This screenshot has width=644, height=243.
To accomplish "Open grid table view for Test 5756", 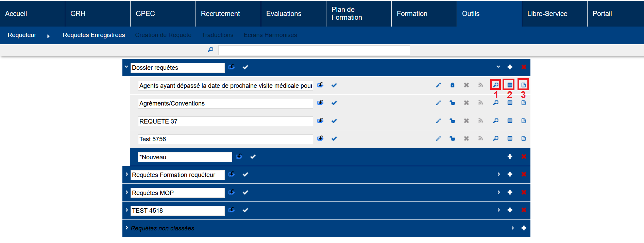I will (510, 139).
